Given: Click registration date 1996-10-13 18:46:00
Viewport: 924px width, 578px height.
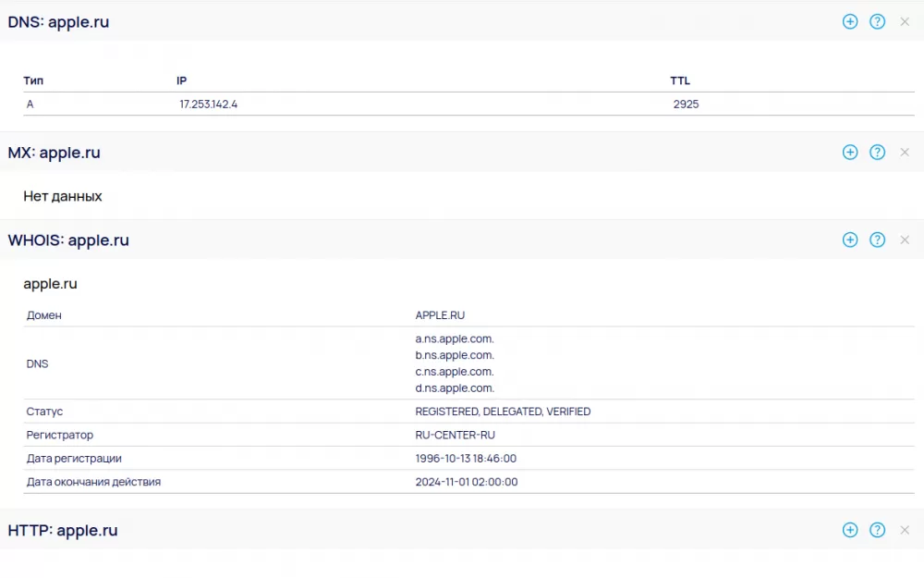Looking at the screenshot, I should point(466,459).
